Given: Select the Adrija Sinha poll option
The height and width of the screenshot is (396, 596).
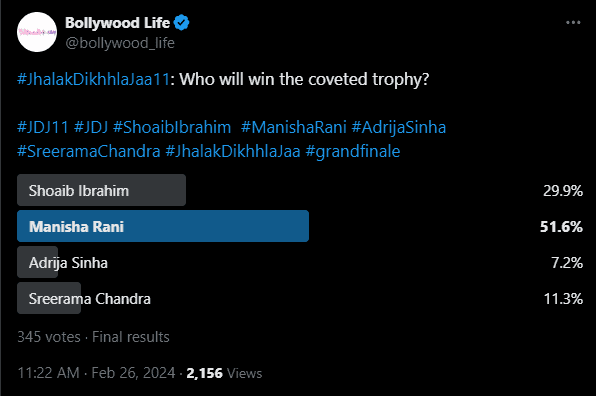Looking at the screenshot, I should pyautogui.click(x=68, y=262).
